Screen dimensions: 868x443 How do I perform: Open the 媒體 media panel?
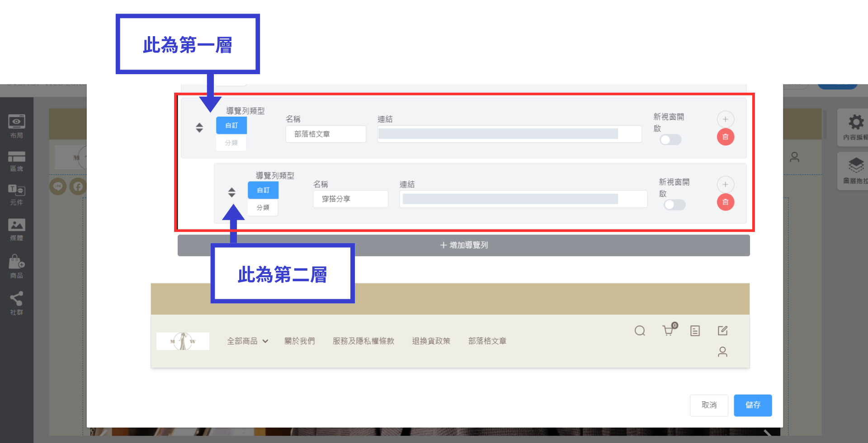coord(16,230)
